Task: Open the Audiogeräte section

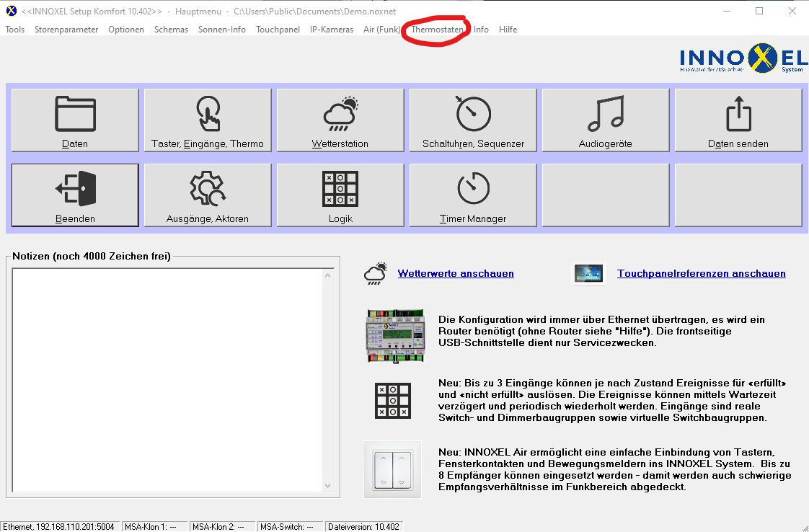Action: (605, 120)
